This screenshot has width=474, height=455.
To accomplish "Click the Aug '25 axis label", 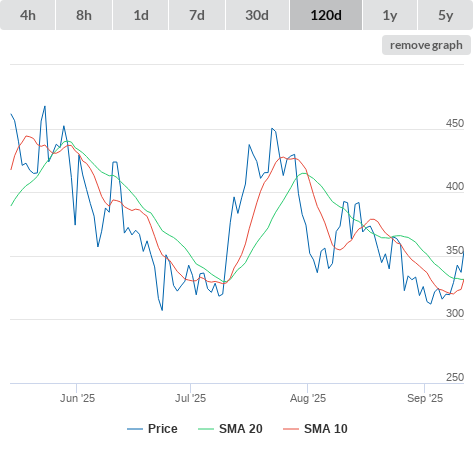I will (308, 398).
